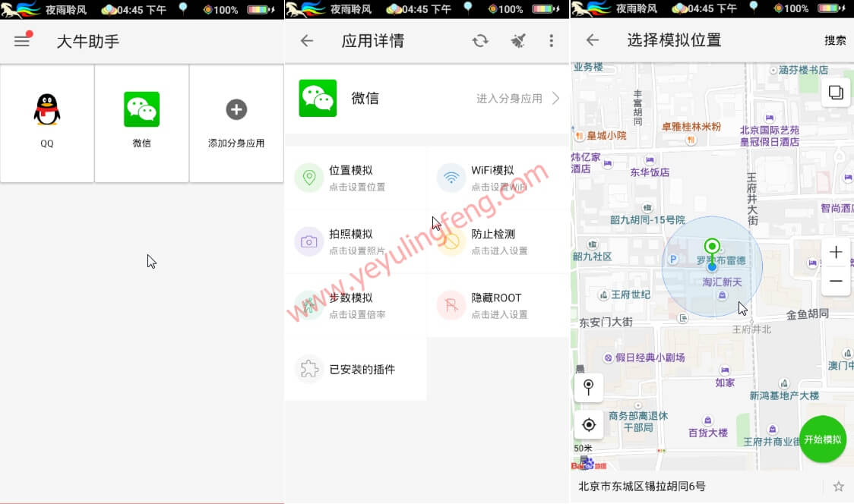854x504 pixels.
Task: Tap the plus icon to add clone app
Action: [236, 109]
